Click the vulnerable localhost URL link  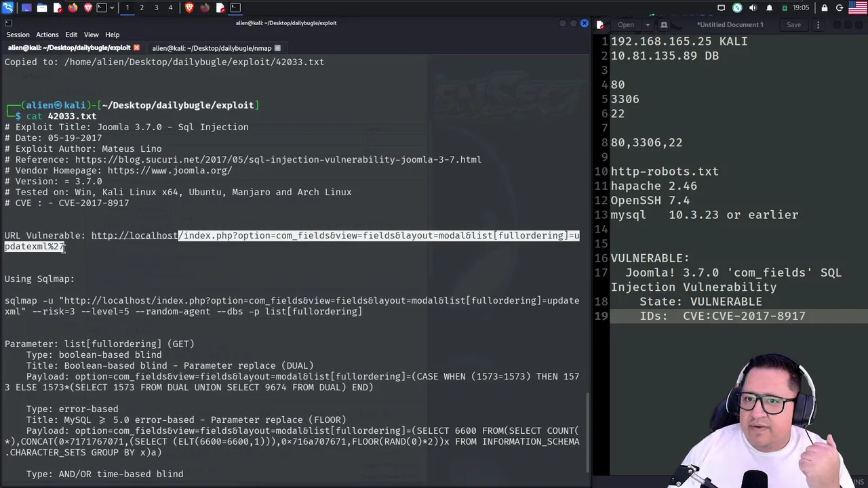coord(292,241)
